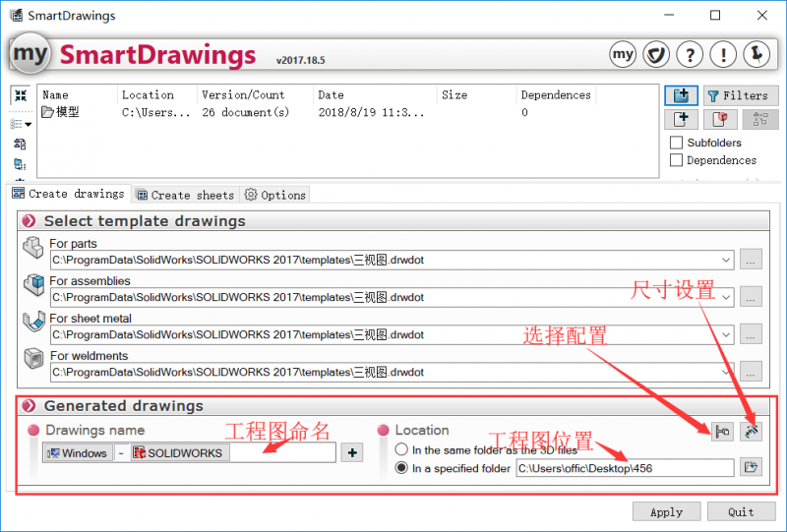The height and width of the screenshot is (532, 787).
Task: Click the dash separator token in drawings name
Action: click(x=121, y=452)
